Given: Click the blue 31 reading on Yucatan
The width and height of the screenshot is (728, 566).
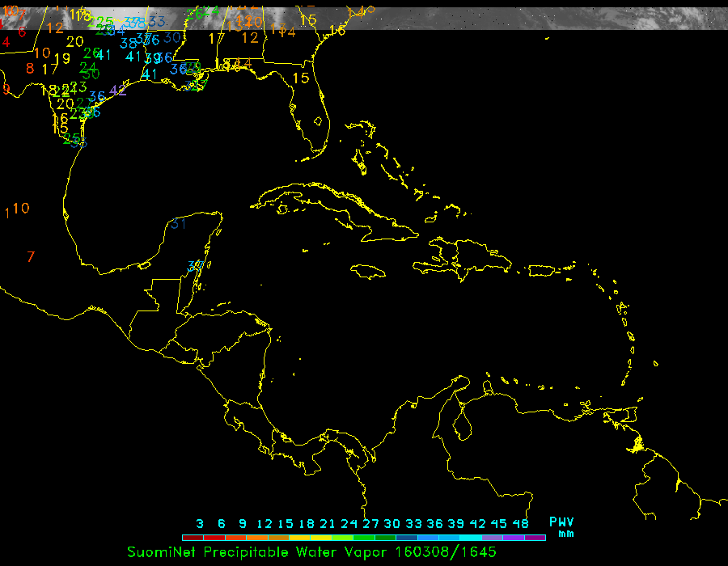Looking at the screenshot, I should click(x=179, y=223).
